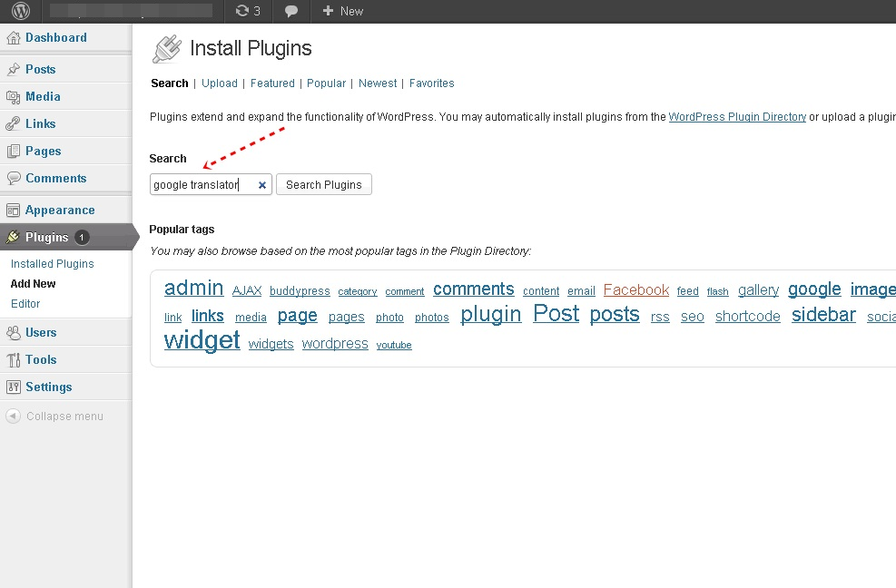Switch to the Popular tab

click(326, 83)
